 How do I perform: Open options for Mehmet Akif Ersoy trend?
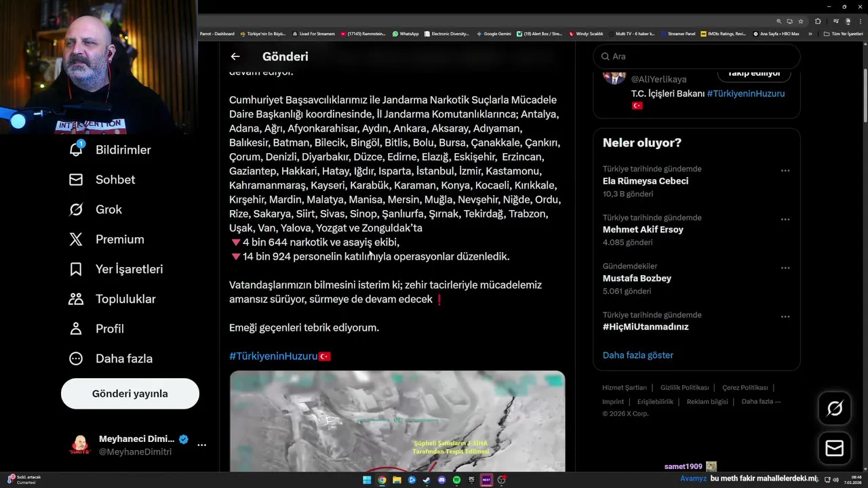tap(785, 220)
